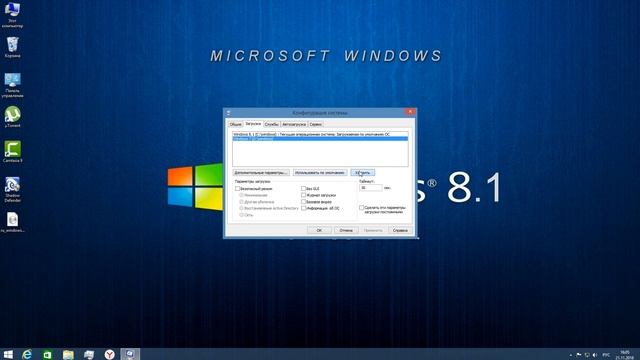Open the Этот компьютер desktop icon
The height and width of the screenshot is (360, 640).
click(12, 14)
